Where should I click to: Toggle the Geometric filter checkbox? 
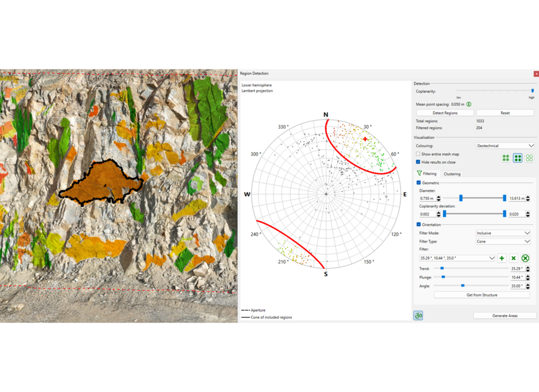(419, 183)
